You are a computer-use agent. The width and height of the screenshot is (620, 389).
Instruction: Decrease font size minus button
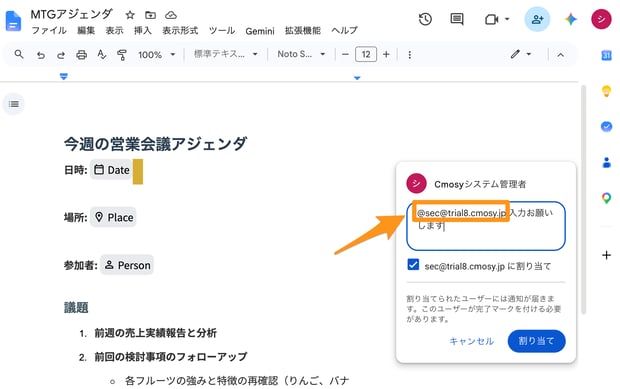[345, 55]
